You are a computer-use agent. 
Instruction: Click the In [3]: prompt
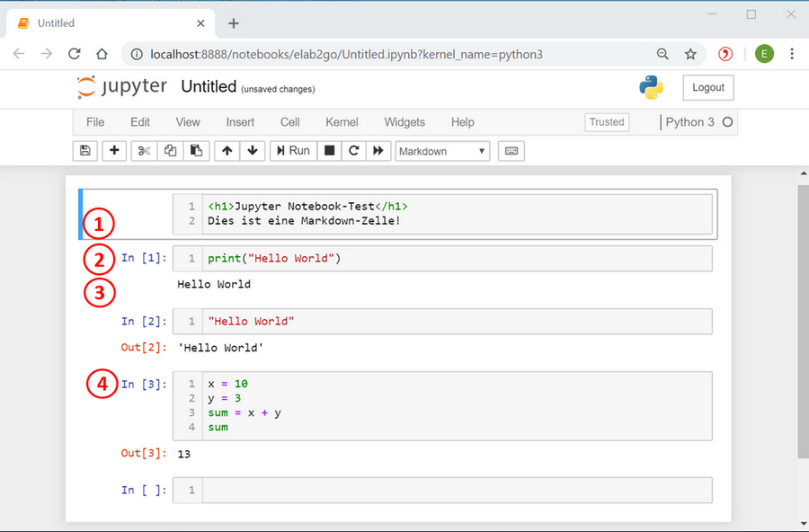click(x=144, y=385)
